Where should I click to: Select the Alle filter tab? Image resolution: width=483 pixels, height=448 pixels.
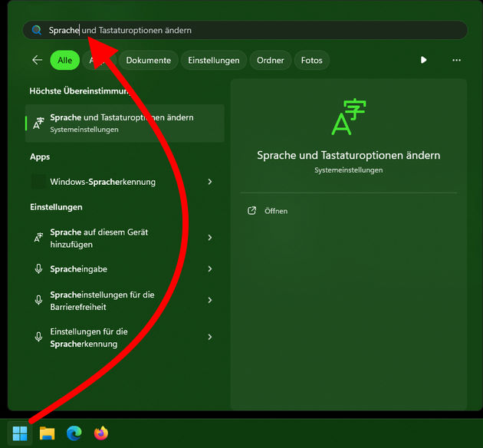(x=64, y=60)
